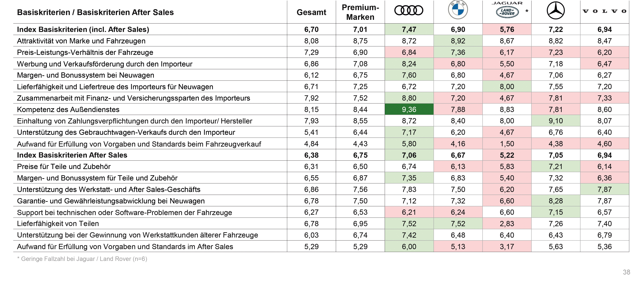Click the asterisk beside the Land Rover logo
Screen dimensions: 644x285
(x=527, y=11)
